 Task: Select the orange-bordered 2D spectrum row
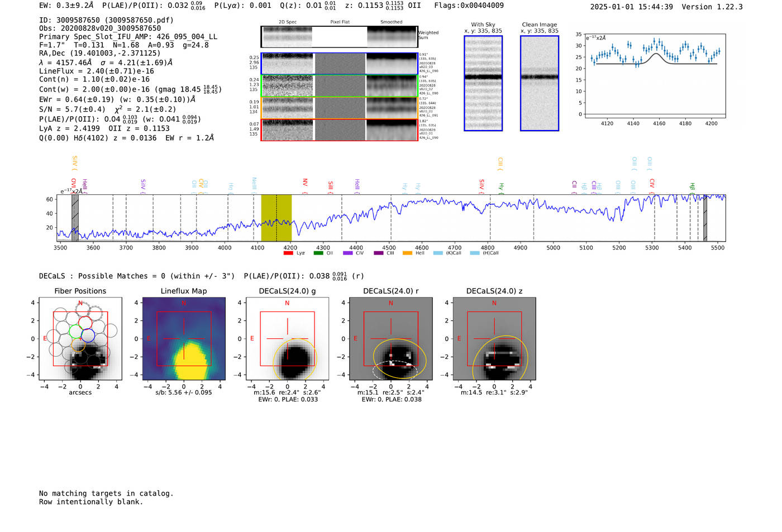[340, 108]
